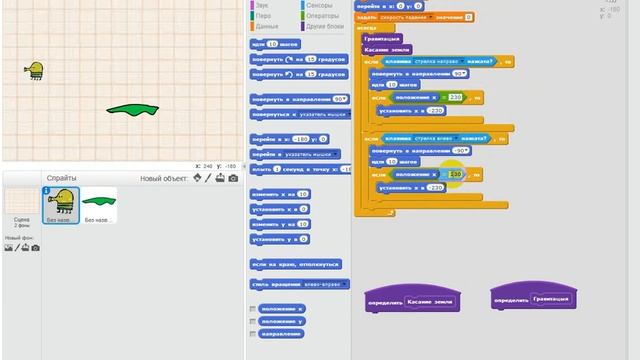This screenshot has width=640, height=360.
Task: Upload backdrop from file icon
Action: (25, 247)
